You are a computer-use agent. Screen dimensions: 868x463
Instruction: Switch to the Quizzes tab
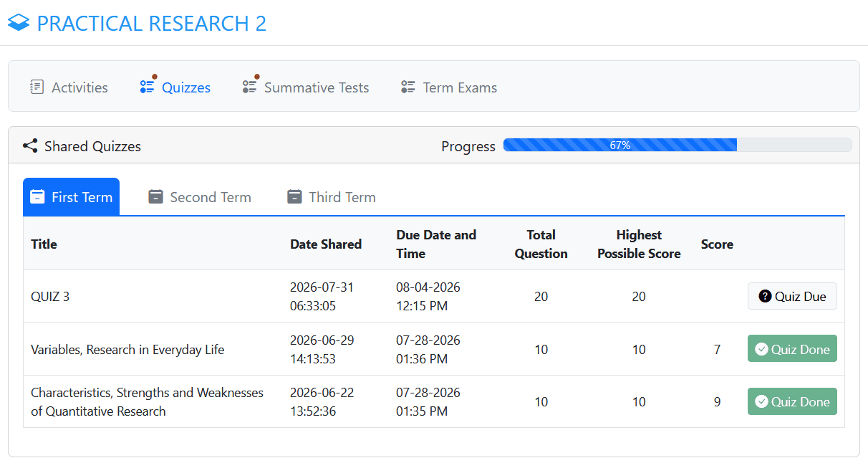pos(175,87)
